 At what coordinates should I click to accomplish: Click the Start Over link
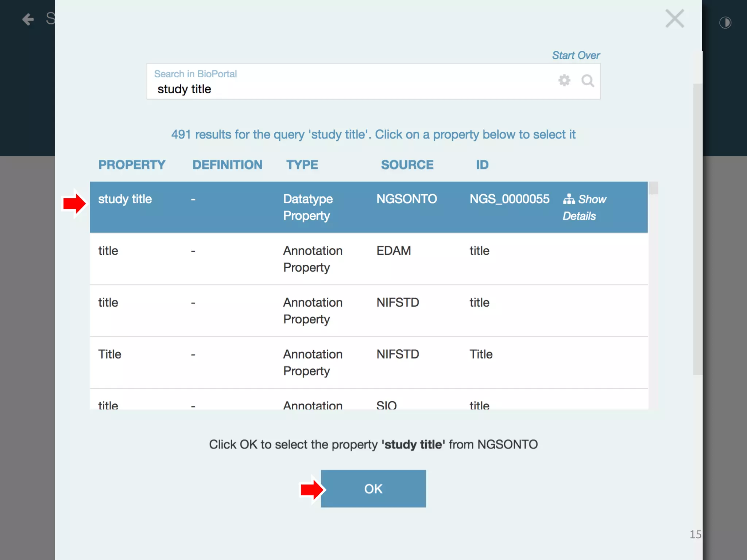pos(575,55)
